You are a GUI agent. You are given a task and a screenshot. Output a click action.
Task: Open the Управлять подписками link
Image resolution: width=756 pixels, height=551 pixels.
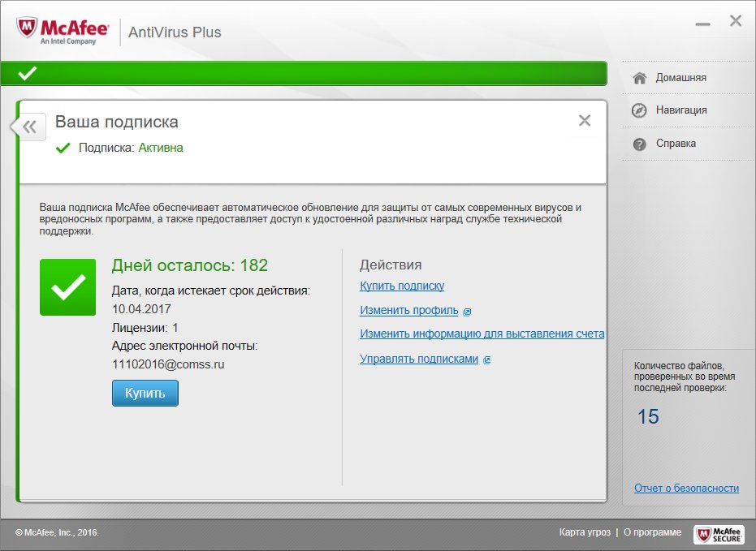click(419, 359)
